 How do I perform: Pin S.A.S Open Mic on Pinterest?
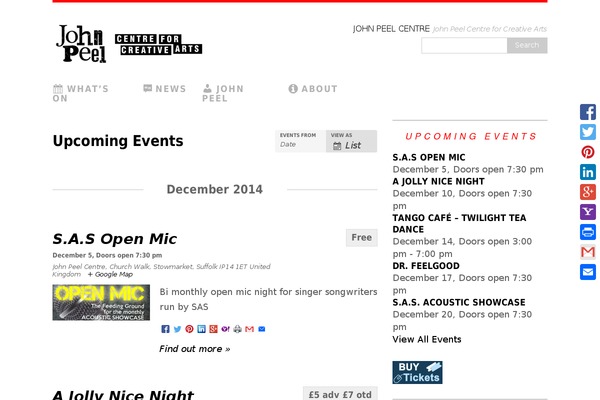pyautogui.click(x=189, y=329)
